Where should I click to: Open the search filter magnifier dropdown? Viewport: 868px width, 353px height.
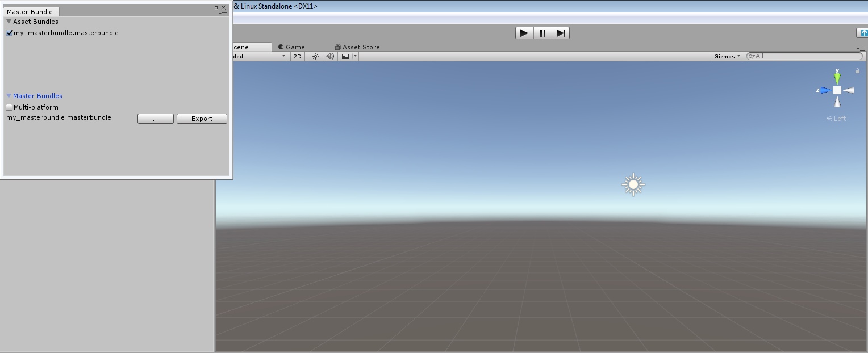(x=751, y=56)
